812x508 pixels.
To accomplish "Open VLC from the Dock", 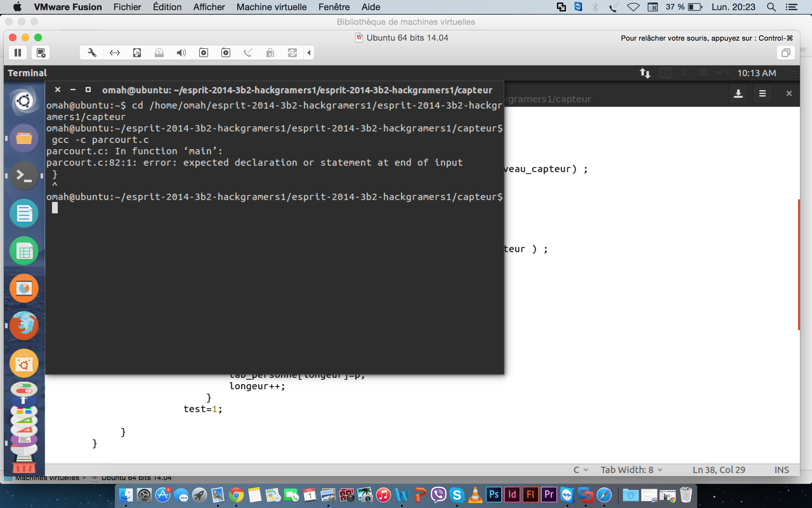I will [x=475, y=495].
